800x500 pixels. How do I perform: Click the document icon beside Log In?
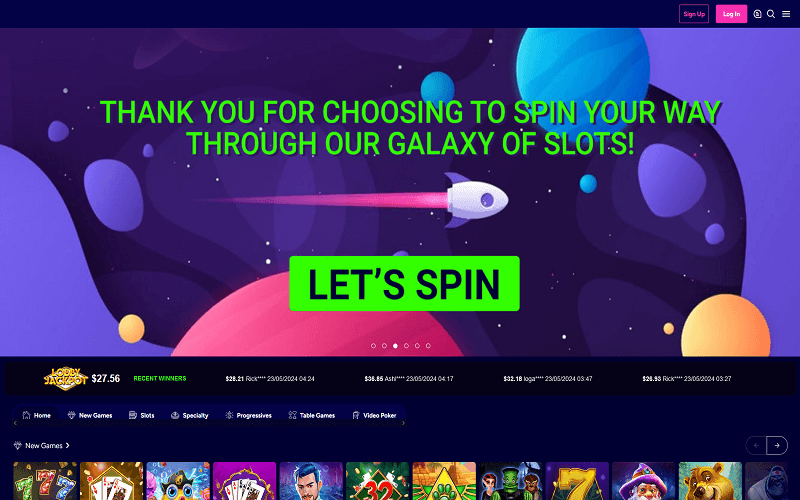[757, 14]
